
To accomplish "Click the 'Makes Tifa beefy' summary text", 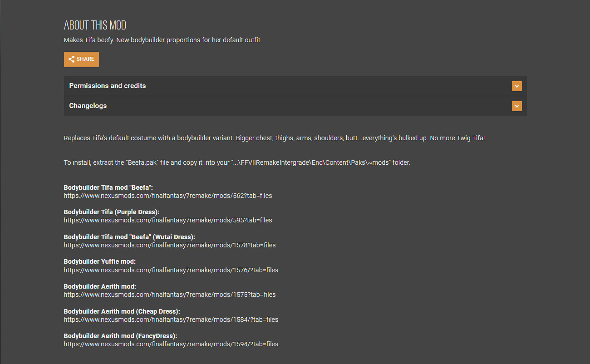I will point(162,40).
